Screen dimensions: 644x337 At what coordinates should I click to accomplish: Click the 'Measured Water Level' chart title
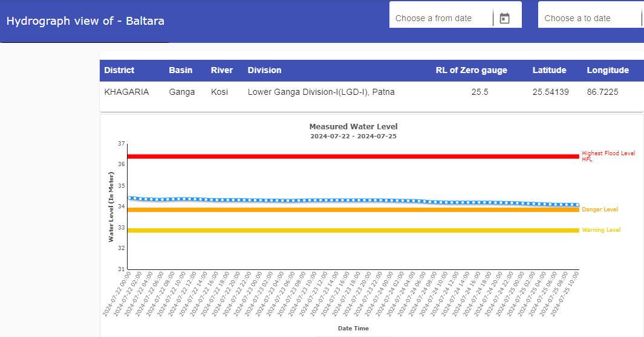pos(353,127)
